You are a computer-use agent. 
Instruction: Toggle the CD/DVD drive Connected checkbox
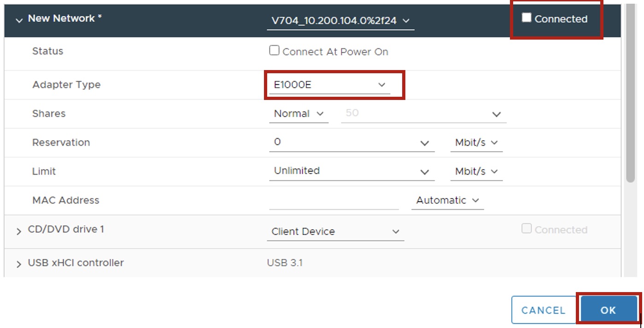527,228
